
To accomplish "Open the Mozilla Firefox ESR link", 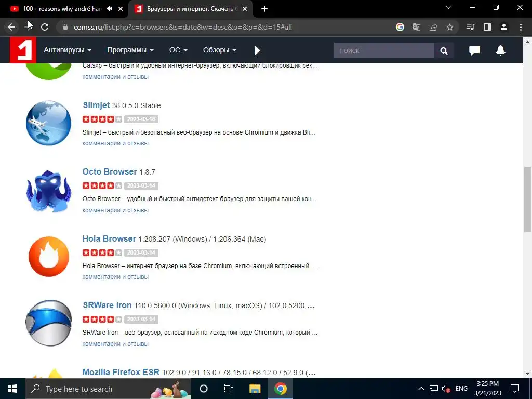I will [x=121, y=372].
